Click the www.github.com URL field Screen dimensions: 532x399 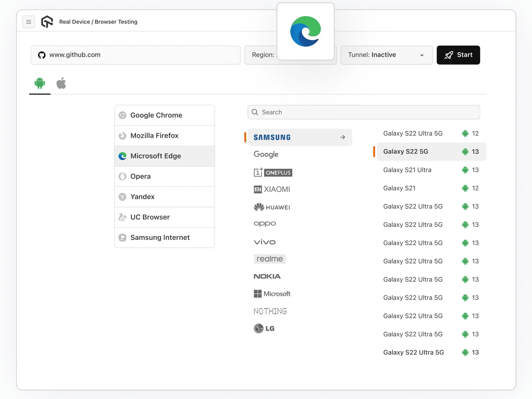coord(136,55)
